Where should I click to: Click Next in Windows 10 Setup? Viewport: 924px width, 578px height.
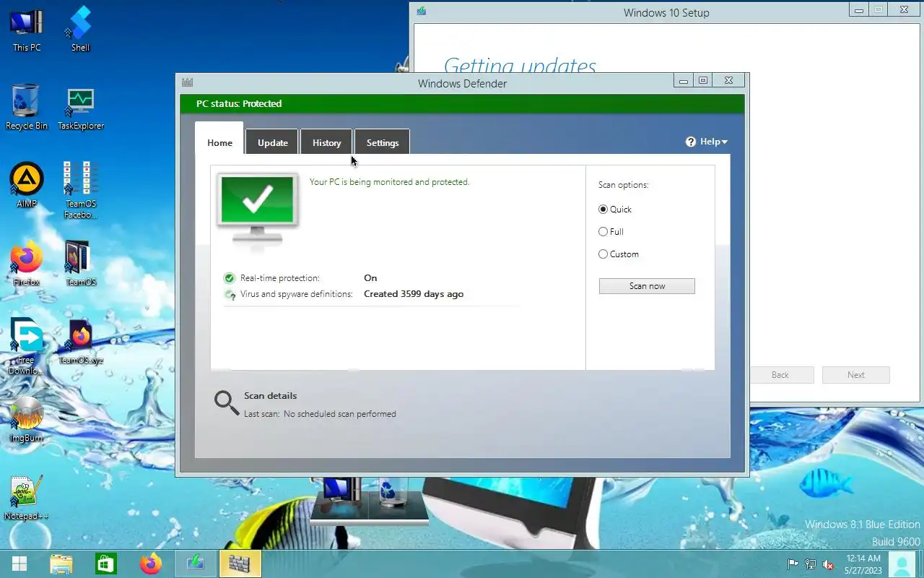tap(856, 375)
